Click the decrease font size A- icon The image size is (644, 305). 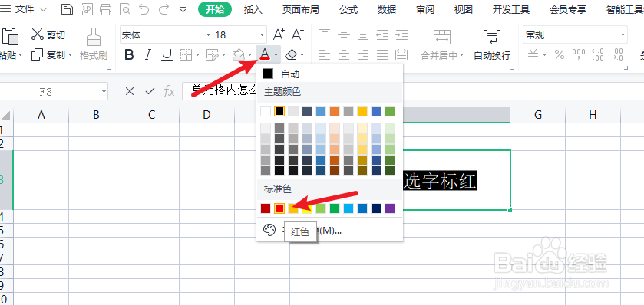pyautogui.click(x=298, y=34)
